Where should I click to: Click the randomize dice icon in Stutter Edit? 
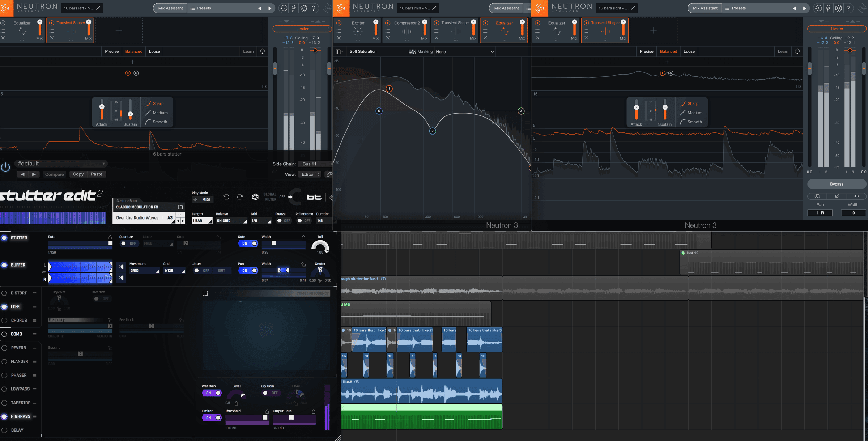(255, 197)
